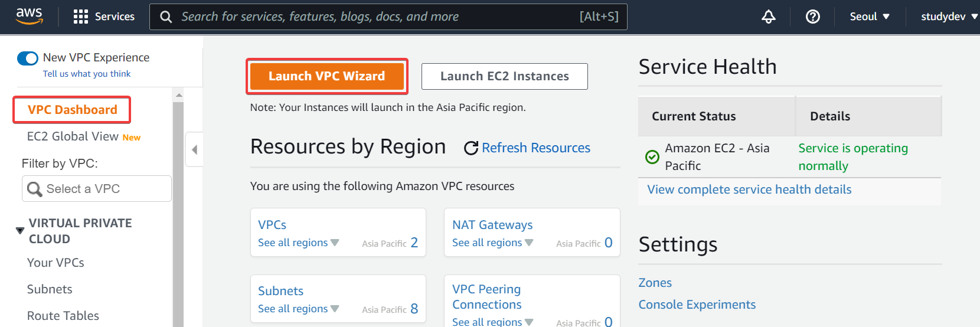Click the Launch VPC Wizard button
The height and width of the screenshot is (327, 980).
pos(326,76)
